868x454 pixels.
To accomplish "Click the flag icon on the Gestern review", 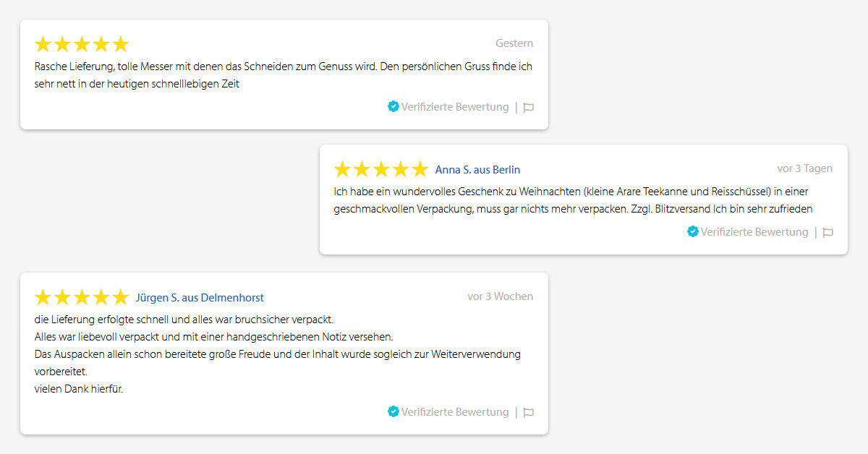I will coord(529,108).
